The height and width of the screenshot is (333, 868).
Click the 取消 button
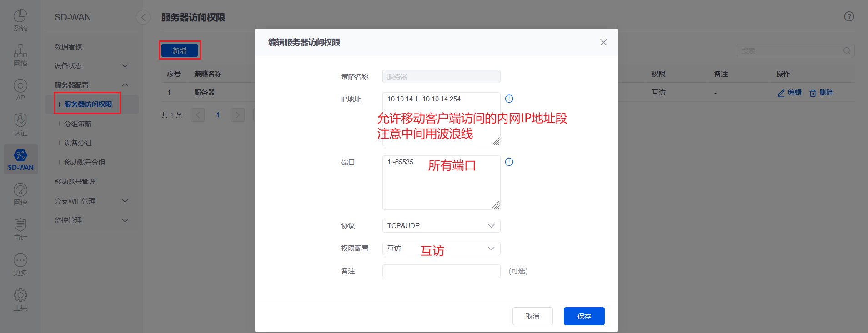[x=532, y=316]
